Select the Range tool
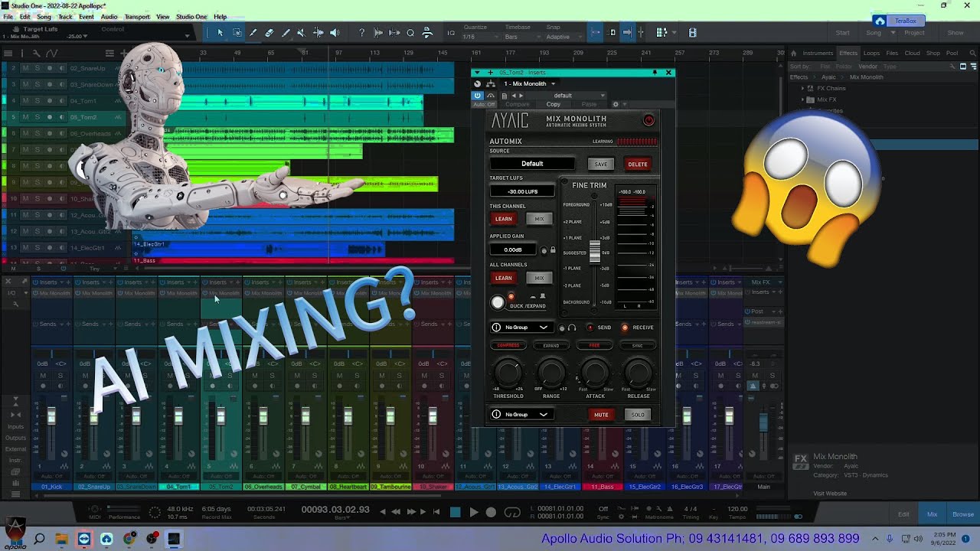The width and height of the screenshot is (980, 551). tap(237, 33)
